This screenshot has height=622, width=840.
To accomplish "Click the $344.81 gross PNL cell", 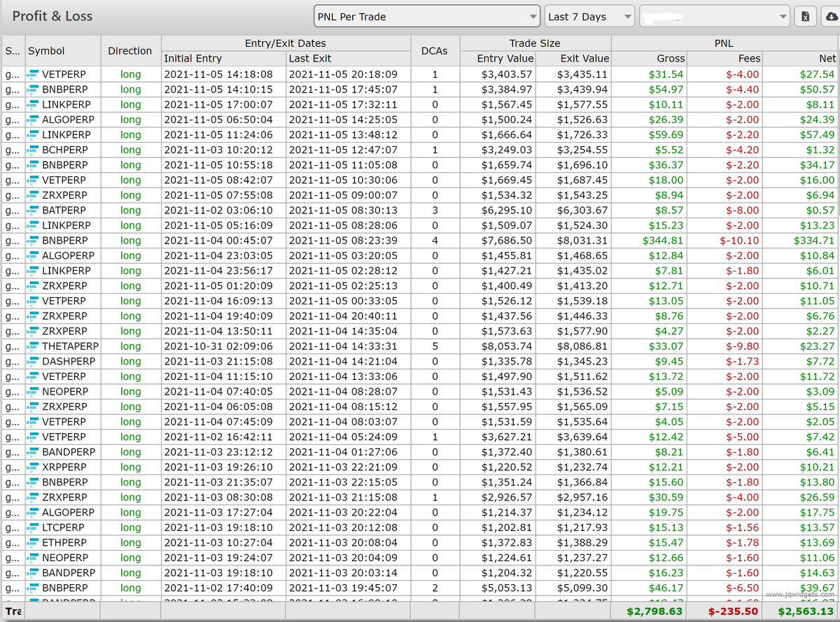I will tap(649, 241).
